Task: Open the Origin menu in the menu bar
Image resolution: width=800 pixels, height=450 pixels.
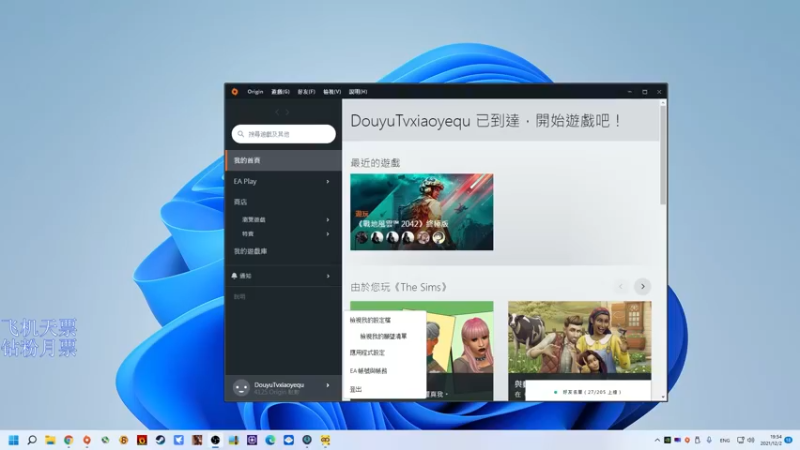Action: 255,92
